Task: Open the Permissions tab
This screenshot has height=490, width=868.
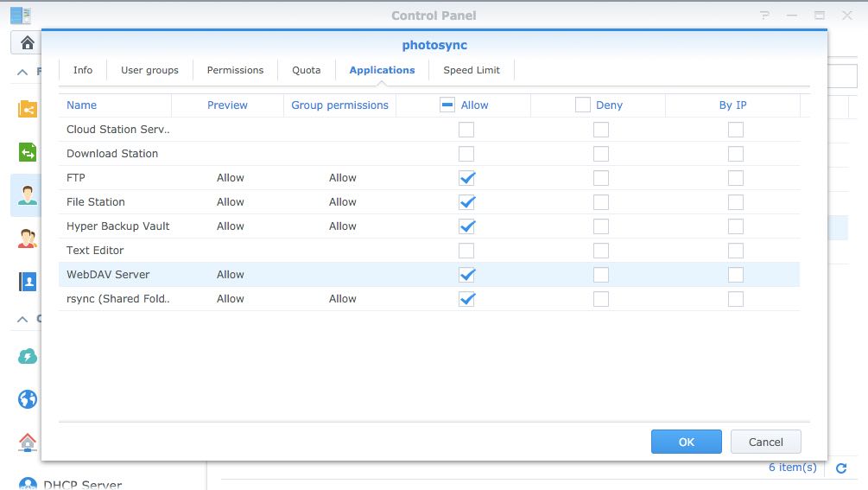Action: [x=235, y=70]
